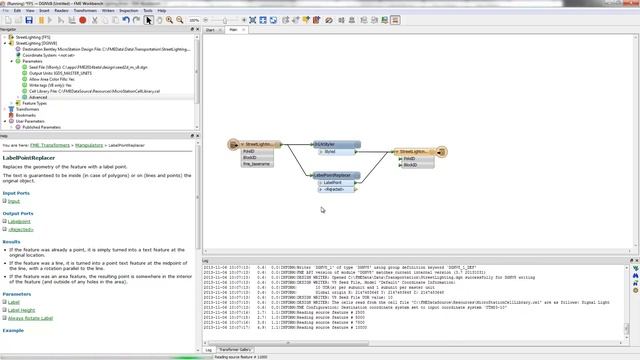Screen dimensions: 640x360
Task: Open the Input port help link
Action: [x=13, y=201]
